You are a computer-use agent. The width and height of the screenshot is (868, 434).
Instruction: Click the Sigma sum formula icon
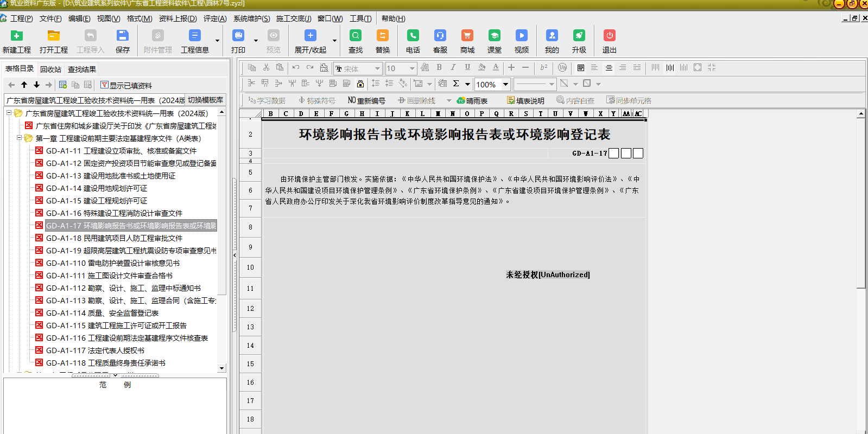pos(456,84)
